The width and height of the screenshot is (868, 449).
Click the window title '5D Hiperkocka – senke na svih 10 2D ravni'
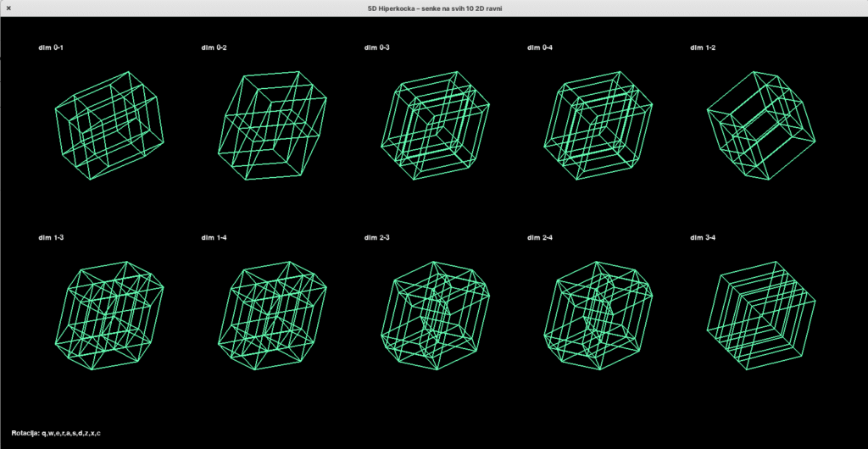click(435, 8)
